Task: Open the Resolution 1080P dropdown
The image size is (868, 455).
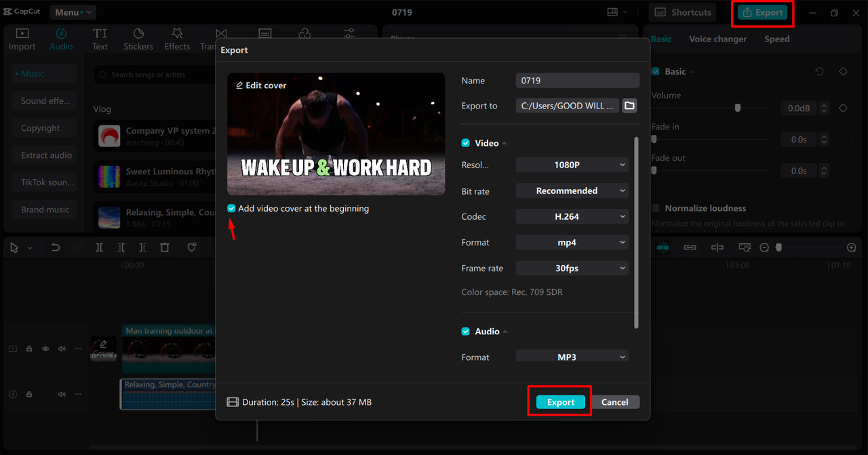Action: 572,165
